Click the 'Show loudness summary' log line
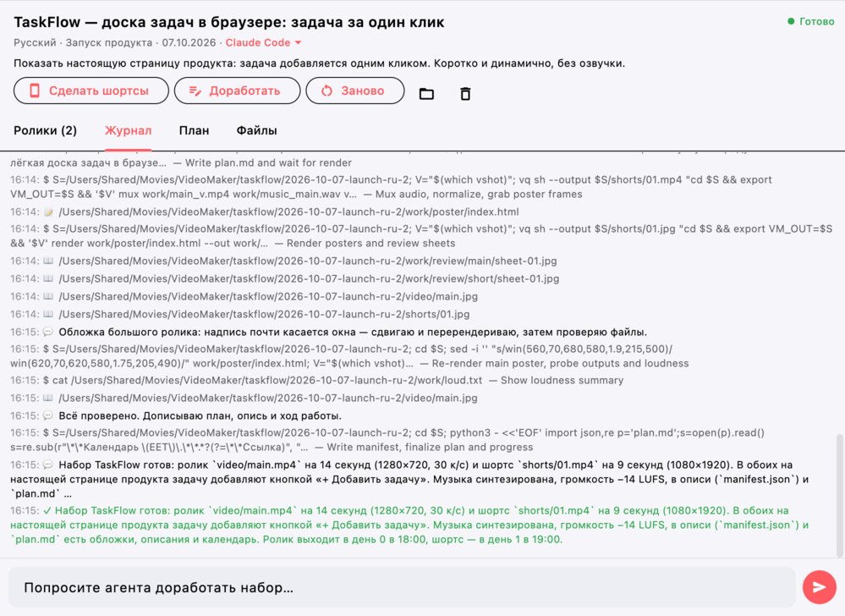Viewport: 845px width, 616px height. (x=317, y=381)
